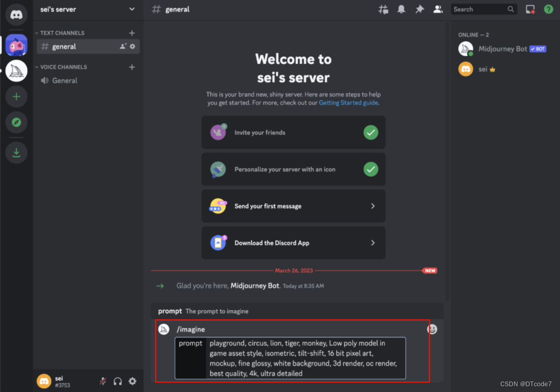
Task: Click the ONLINE — 2 heading
Action: (x=474, y=34)
